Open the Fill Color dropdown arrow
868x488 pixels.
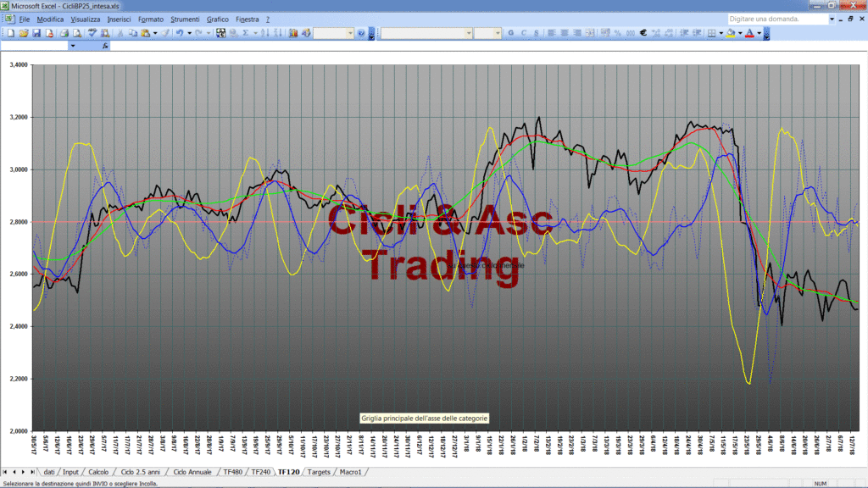point(740,33)
